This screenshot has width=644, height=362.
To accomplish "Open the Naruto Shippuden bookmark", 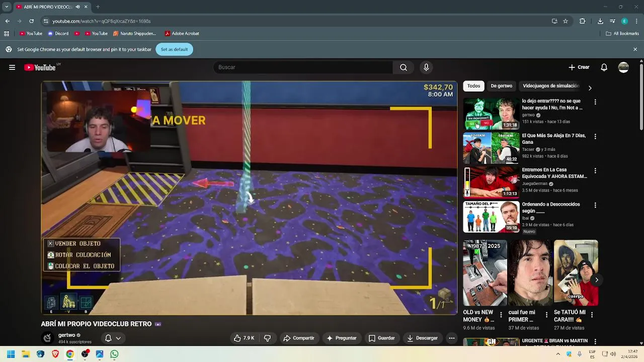I will click(135, 34).
